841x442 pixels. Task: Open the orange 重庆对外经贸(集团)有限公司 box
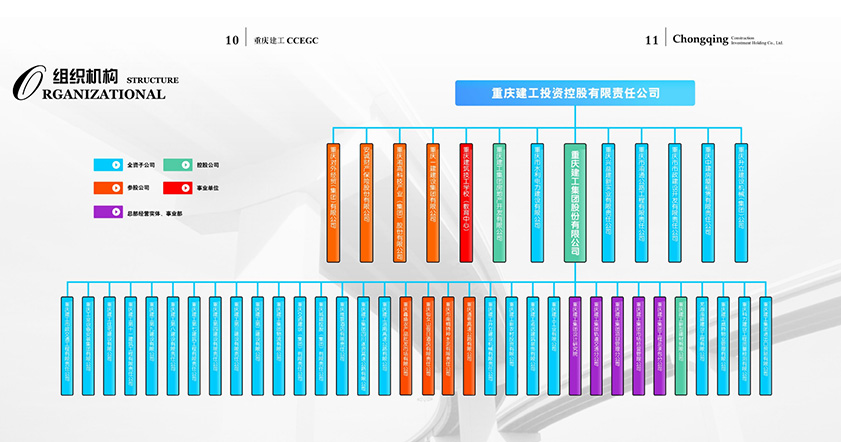pyautogui.click(x=333, y=203)
